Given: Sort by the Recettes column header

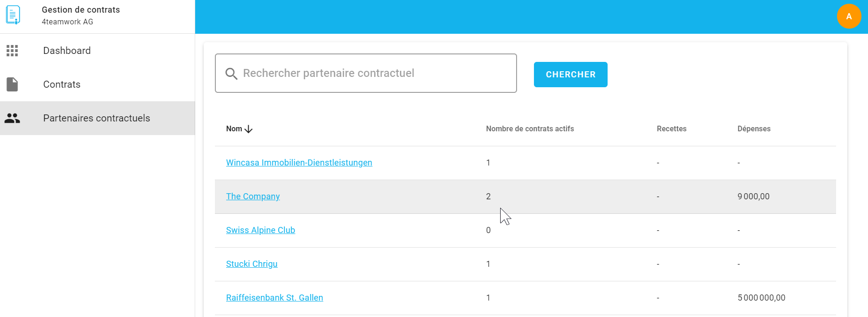Looking at the screenshot, I should tap(671, 129).
